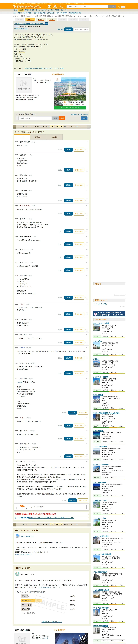This screenshot has width=138, height=644.
Task: Open the BBS speech-bubble icon in header
Action: (x=49, y=7)
